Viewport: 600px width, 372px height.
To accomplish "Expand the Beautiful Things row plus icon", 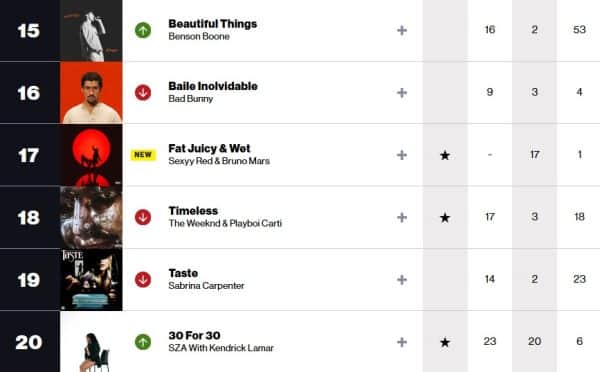I will coord(402,30).
